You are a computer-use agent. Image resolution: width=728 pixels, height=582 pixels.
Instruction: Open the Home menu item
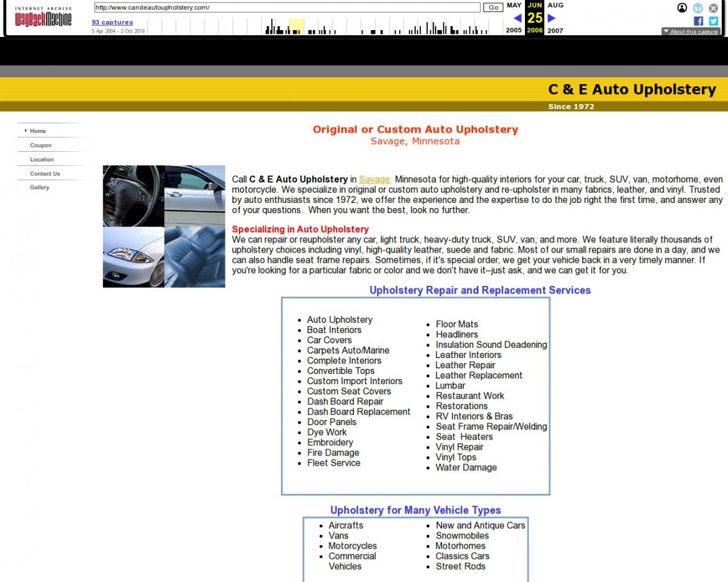coord(38,131)
